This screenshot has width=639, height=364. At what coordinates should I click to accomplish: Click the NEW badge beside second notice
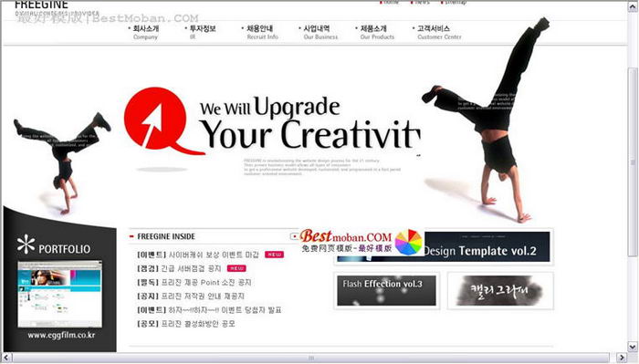pyautogui.click(x=236, y=268)
